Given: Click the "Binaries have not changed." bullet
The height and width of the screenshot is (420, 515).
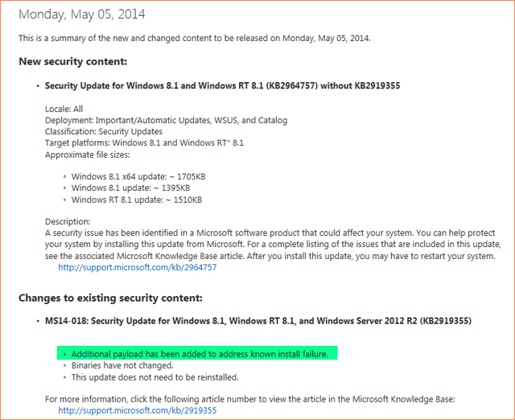Looking at the screenshot, I should click(x=122, y=365).
